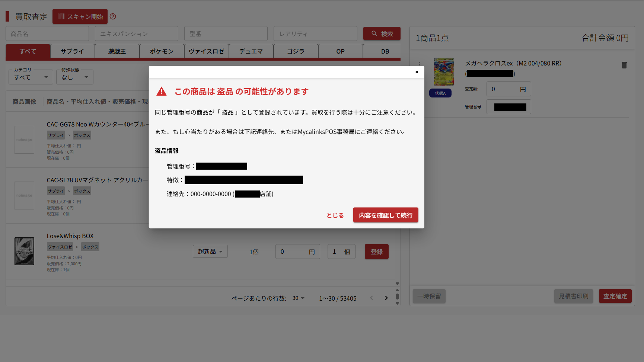This screenshot has width=644, height=362.
Task: Start barcode scanning with スキャン開始
Action: click(80, 16)
